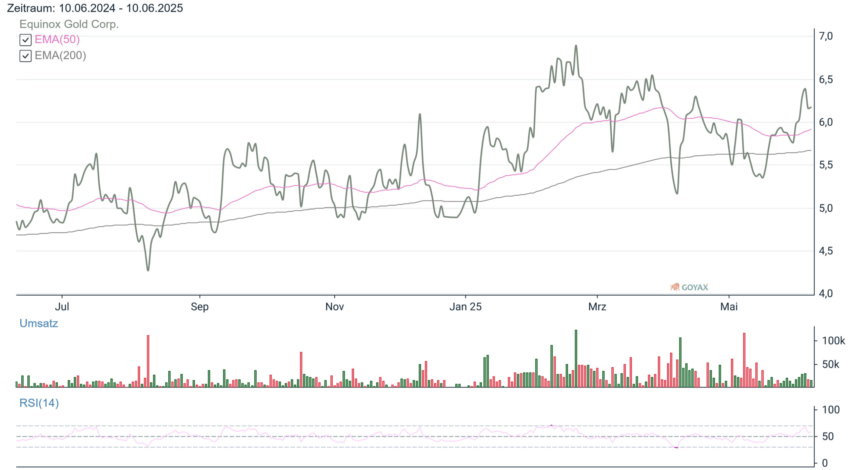Image resolution: width=868 pixels, height=470 pixels.
Task: Click the 0 value on RSI axis
Action: (x=825, y=463)
